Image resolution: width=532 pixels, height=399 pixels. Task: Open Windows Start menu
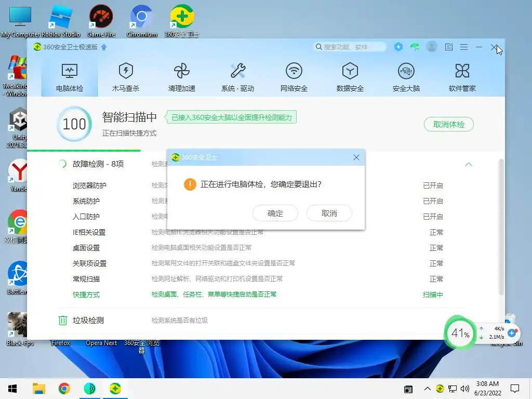click(x=12, y=389)
